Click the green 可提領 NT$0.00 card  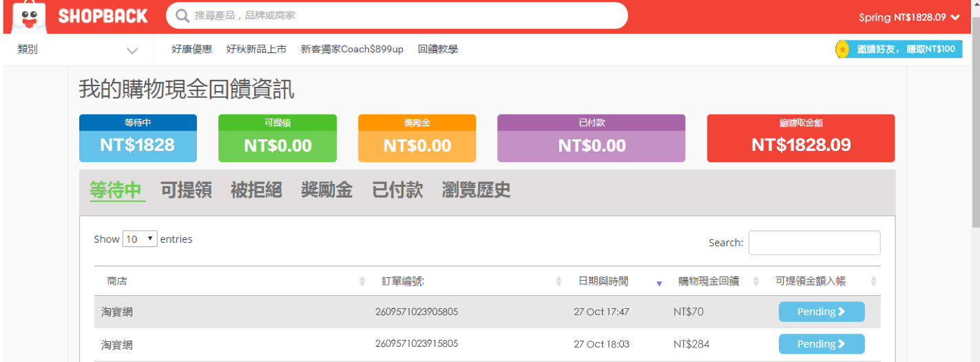278,138
